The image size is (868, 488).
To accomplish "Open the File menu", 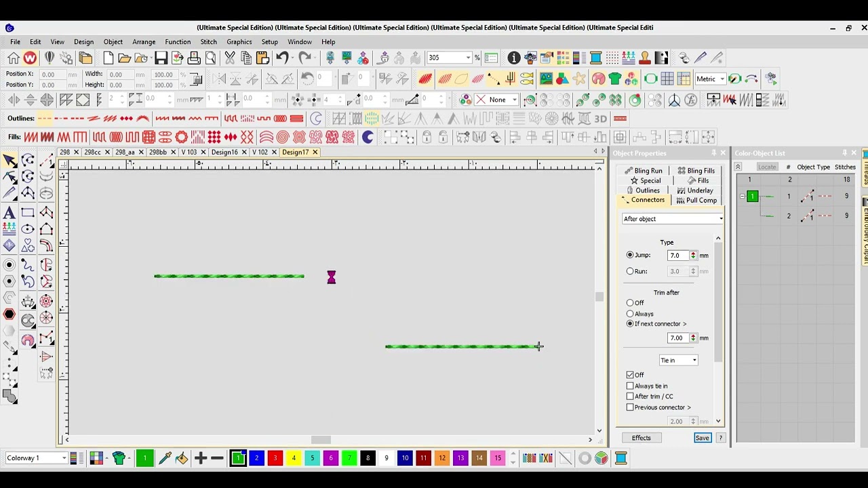I will 15,42.
